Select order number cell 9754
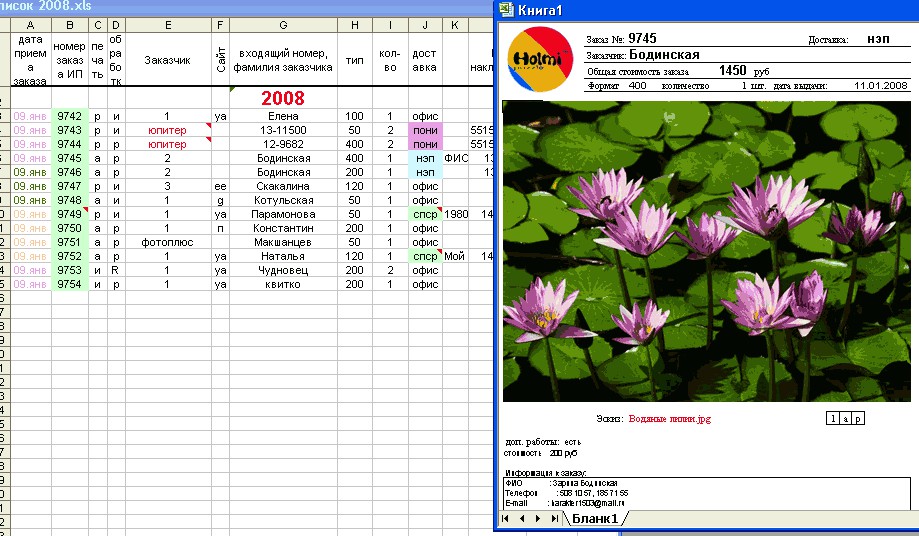919x536 pixels. (x=70, y=284)
